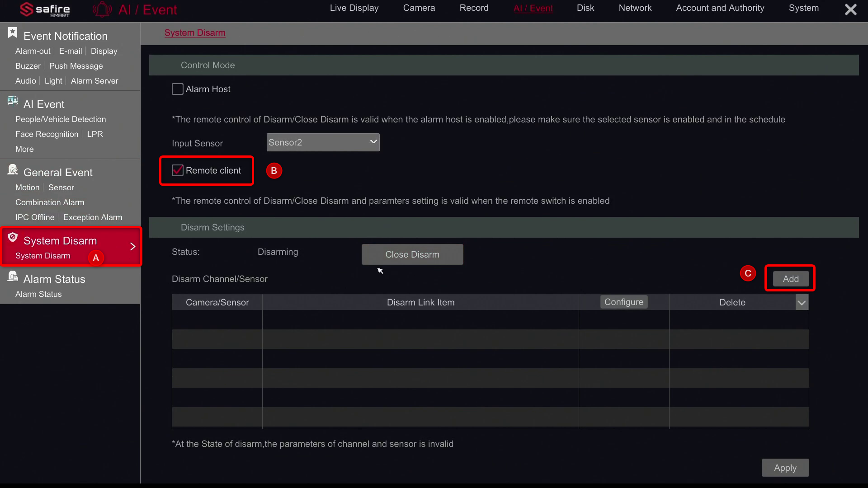The height and width of the screenshot is (488, 868).
Task: Open the System Disarm breadcrumb link
Action: [x=194, y=33]
